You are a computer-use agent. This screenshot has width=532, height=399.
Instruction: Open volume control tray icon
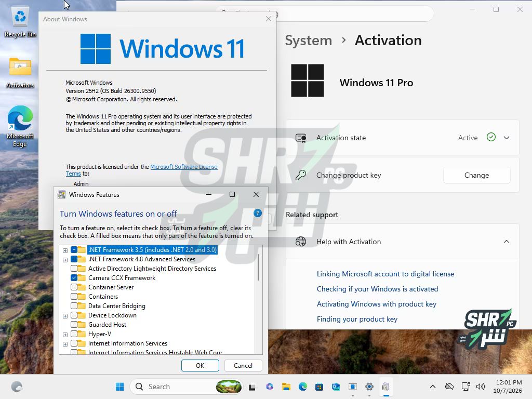pyautogui.click(x=481, y=387)
